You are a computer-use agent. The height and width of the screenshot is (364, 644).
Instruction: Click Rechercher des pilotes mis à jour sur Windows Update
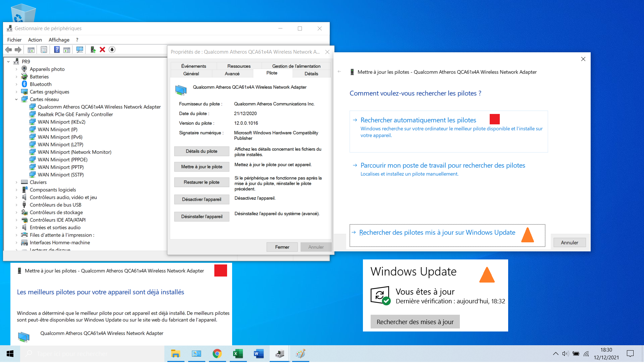click(x=447, y=236)
